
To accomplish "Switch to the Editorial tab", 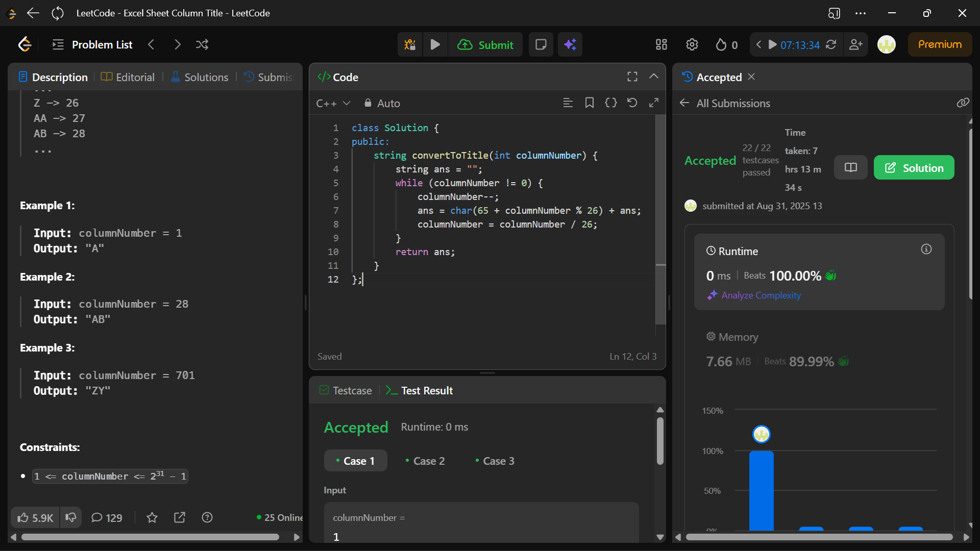I will pos(128,77).
